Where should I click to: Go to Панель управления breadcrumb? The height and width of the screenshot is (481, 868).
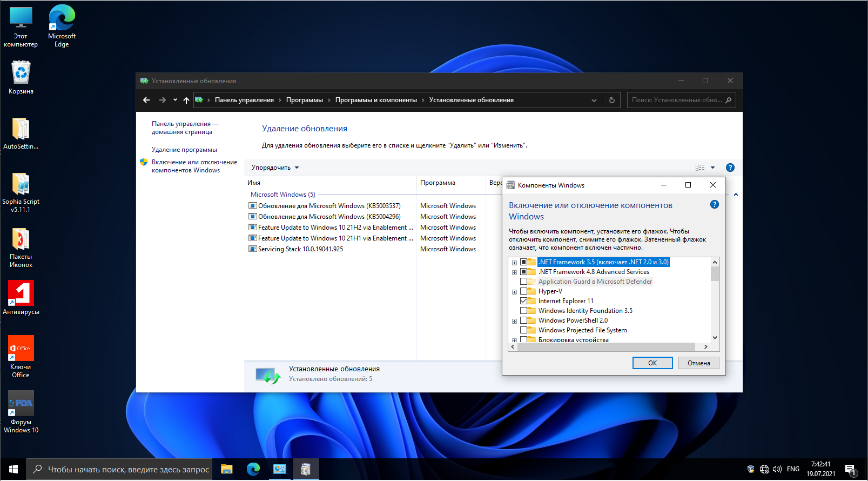point(244,100)
